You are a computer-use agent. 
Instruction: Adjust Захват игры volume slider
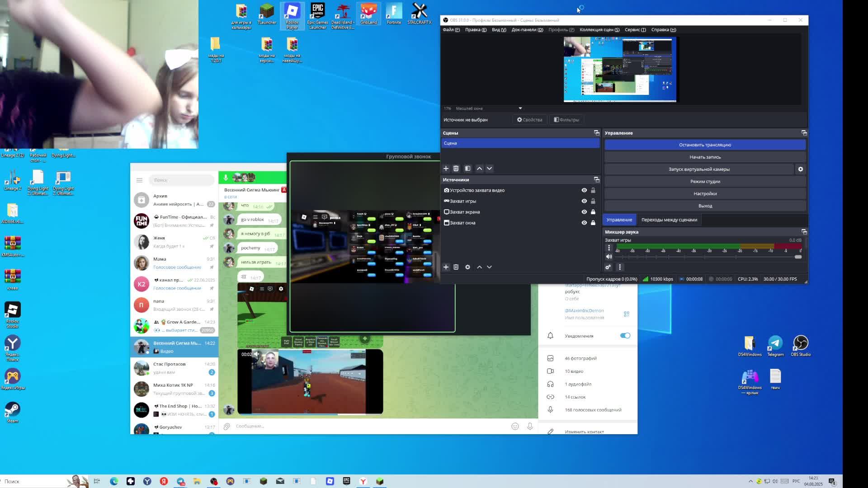[797, 257]
